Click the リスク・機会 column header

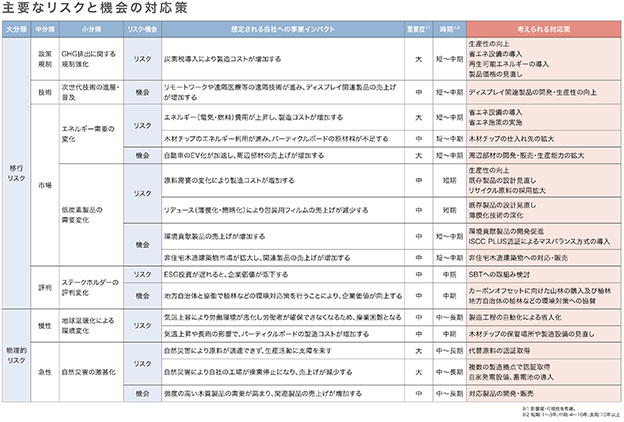[x=142, y=29]
